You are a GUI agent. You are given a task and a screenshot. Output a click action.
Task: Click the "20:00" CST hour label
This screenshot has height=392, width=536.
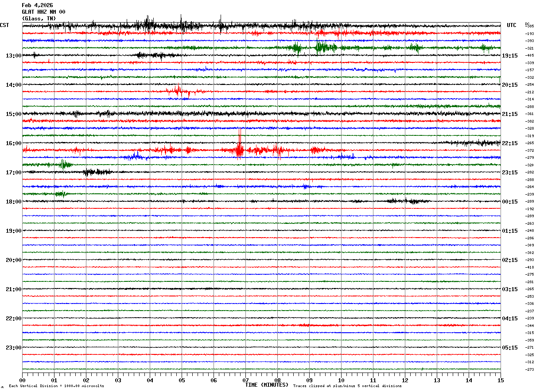coord(14,260)
